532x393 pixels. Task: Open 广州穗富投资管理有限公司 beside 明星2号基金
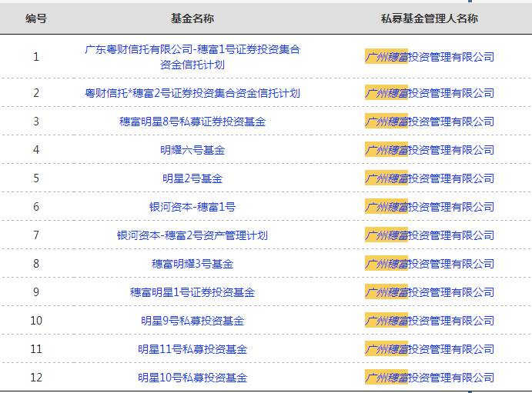click(x=430, y=178)
